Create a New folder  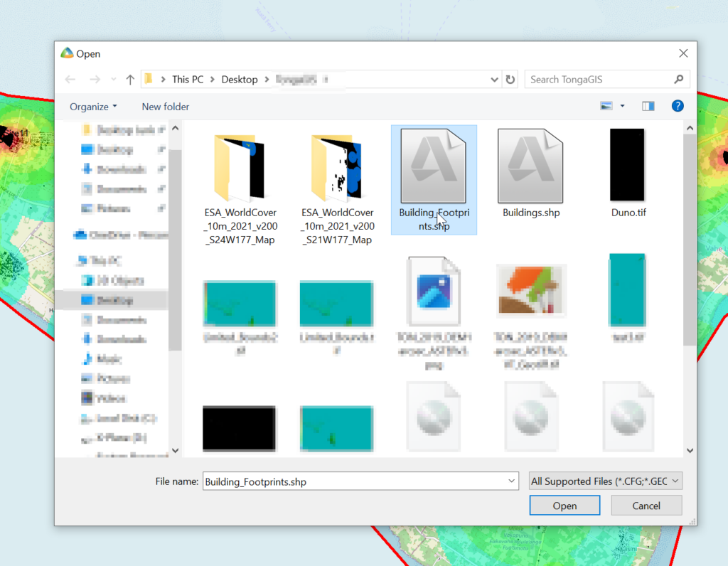coord(165,107)
